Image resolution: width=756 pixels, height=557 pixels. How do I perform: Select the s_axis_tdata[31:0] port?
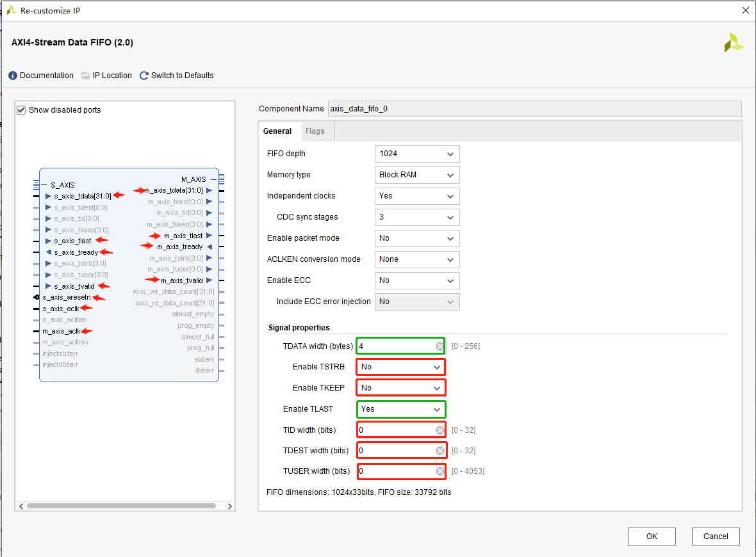[x=83, y=196]
